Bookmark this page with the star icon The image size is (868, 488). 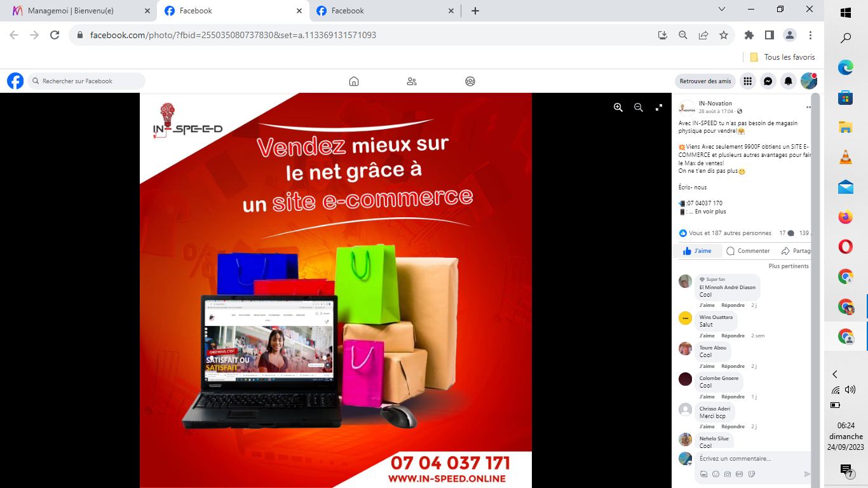(x=724, y=36)
